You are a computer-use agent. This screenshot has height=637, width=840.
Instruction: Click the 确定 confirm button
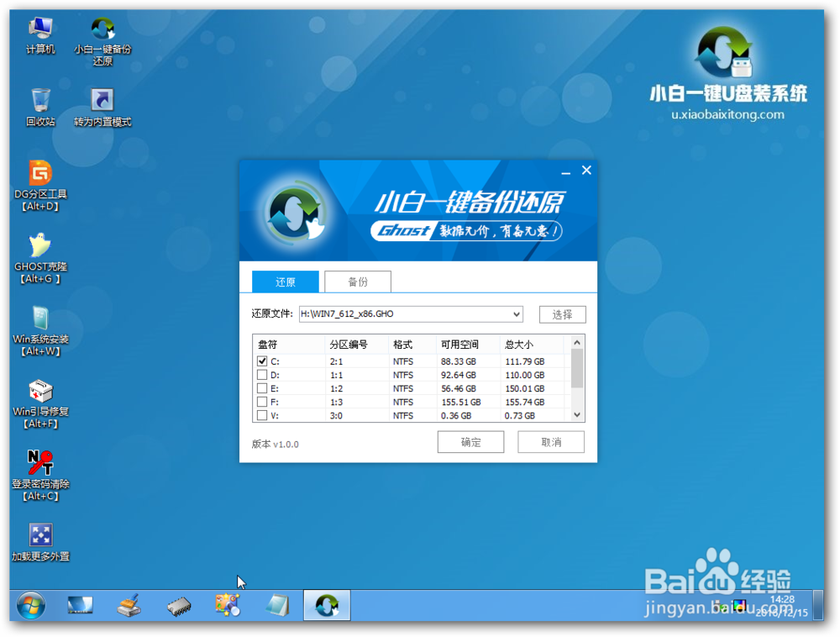coord(470,441)
